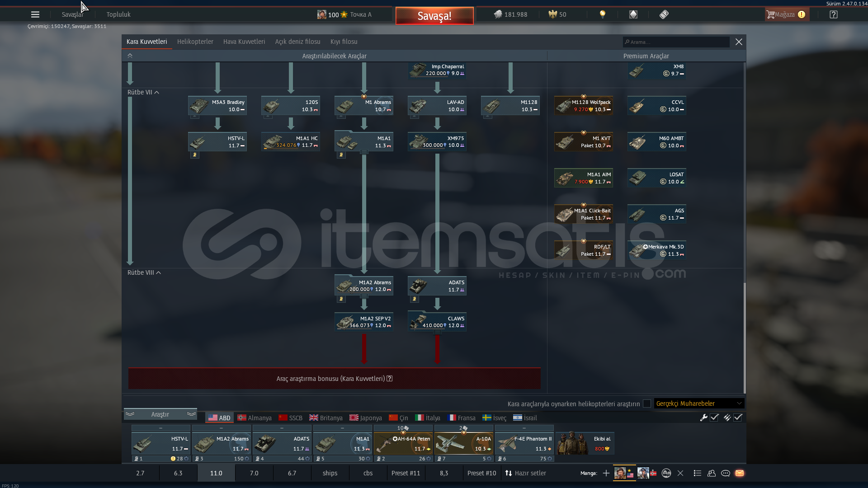Enable researching helicopters with ground vehicles checkbox
Image resolution: width=868 pixels, height=488 pixels.
click(x=647, y=404)
